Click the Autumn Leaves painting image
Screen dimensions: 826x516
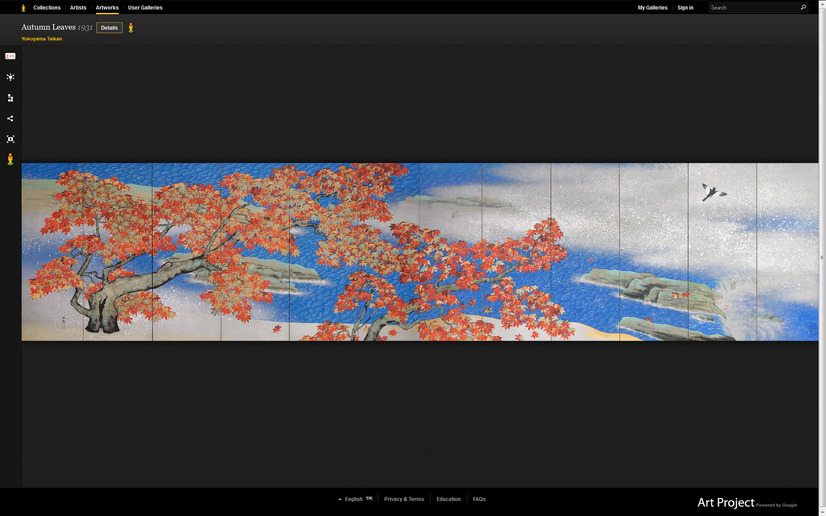coord(420,252)
